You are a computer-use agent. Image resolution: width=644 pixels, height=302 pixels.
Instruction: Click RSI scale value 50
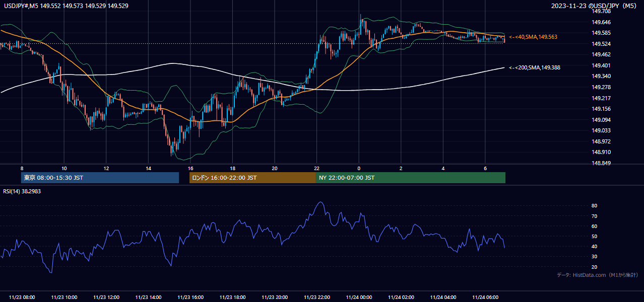(595, 236)
